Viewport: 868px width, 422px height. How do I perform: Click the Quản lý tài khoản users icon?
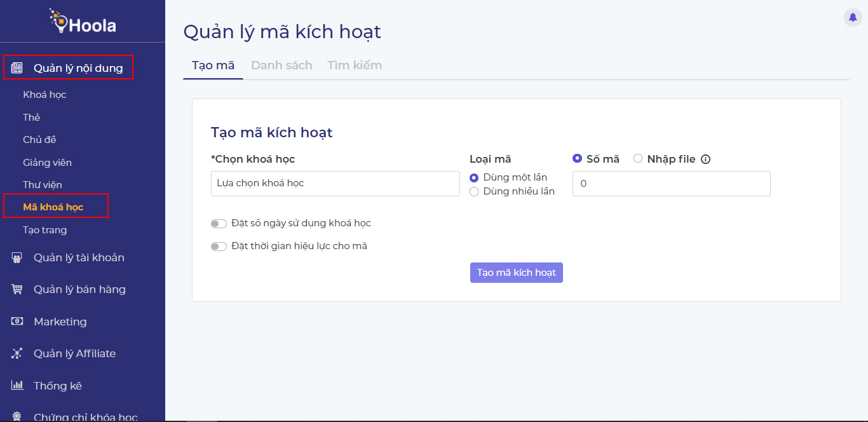pos(17,257)
